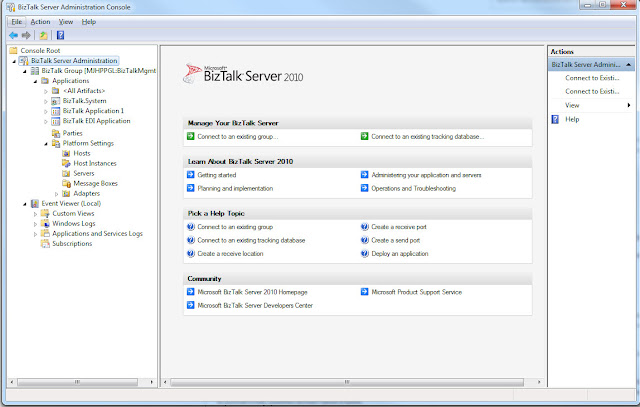The image size is (640, 407).
Task: Collapse the BizTalk Server Administration node
Action: coord(14,61)
